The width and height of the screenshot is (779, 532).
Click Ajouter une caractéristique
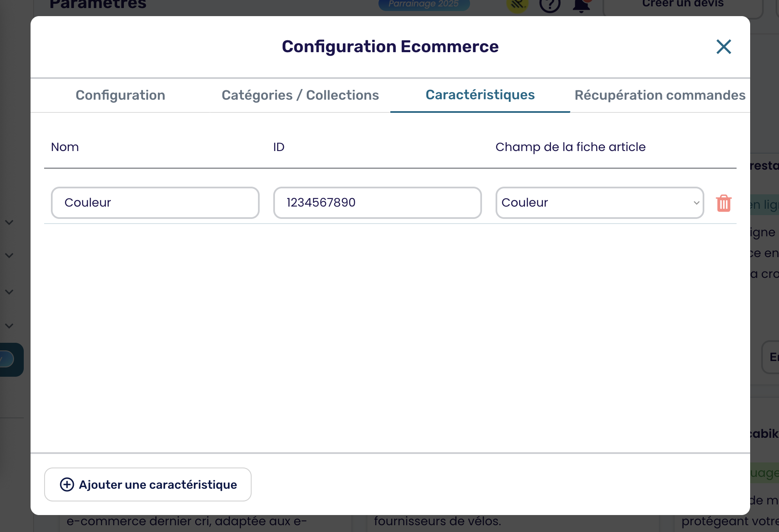pos(148,484)
